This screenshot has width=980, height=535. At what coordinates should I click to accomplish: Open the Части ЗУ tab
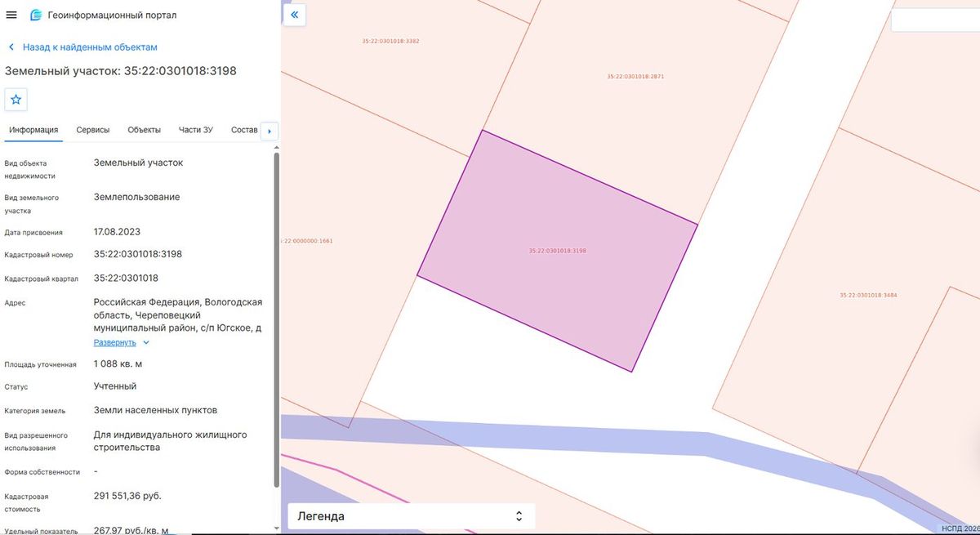[196, 130]
